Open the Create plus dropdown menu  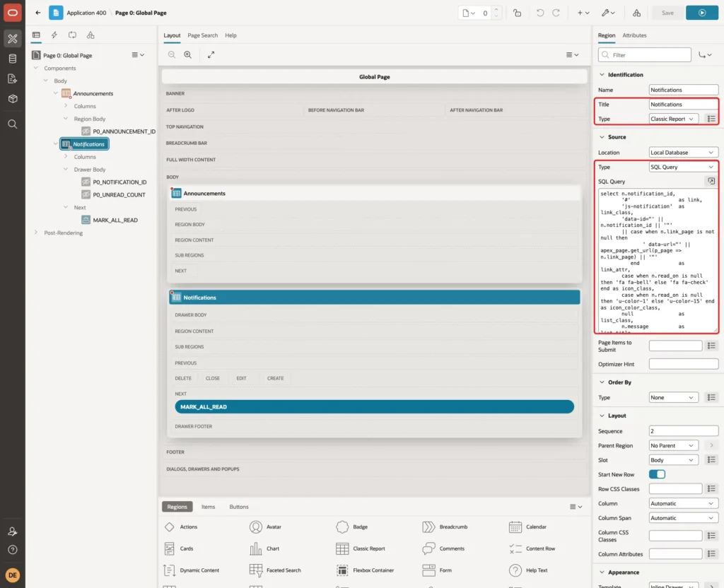[x=583, y=13]
